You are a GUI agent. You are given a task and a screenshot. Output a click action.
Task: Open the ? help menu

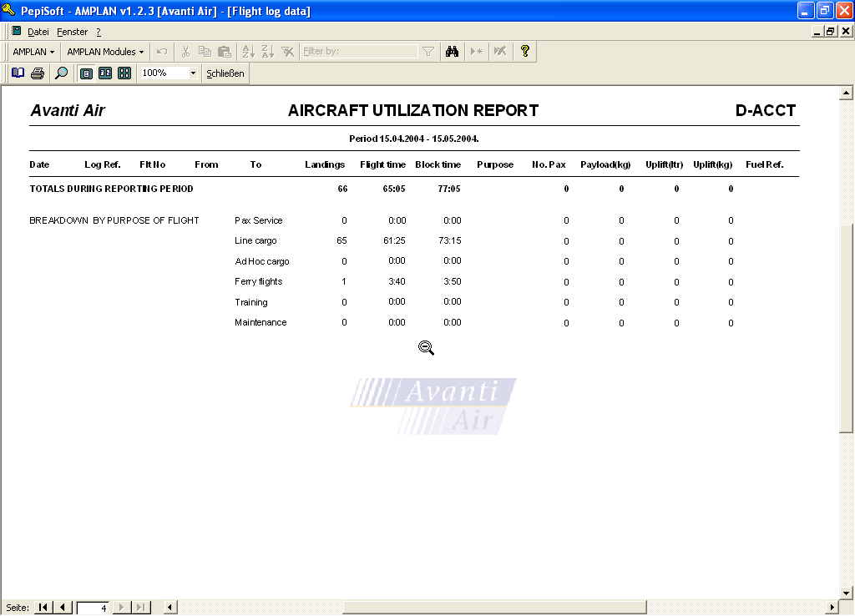click(x=98, y=32)
